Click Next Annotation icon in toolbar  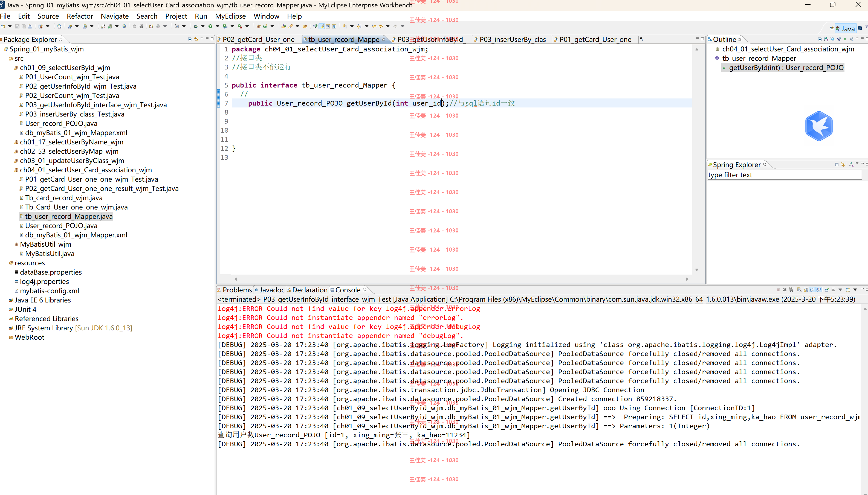[344, 27]
